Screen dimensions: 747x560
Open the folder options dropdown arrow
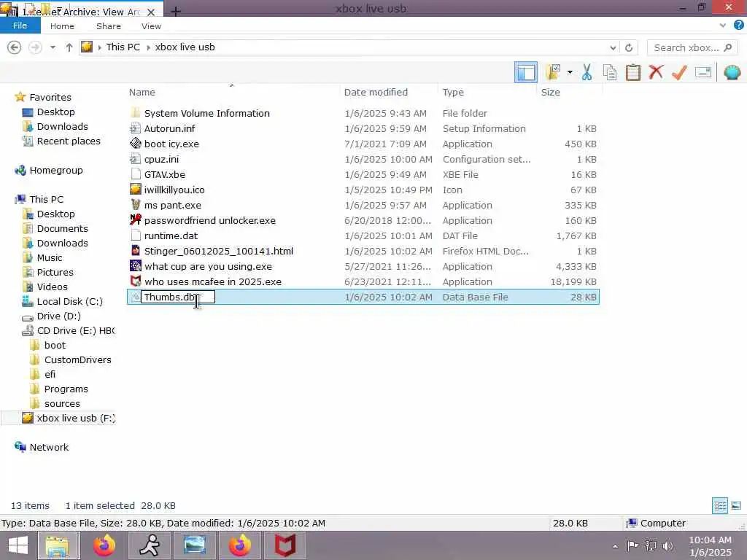pos(570,72)
